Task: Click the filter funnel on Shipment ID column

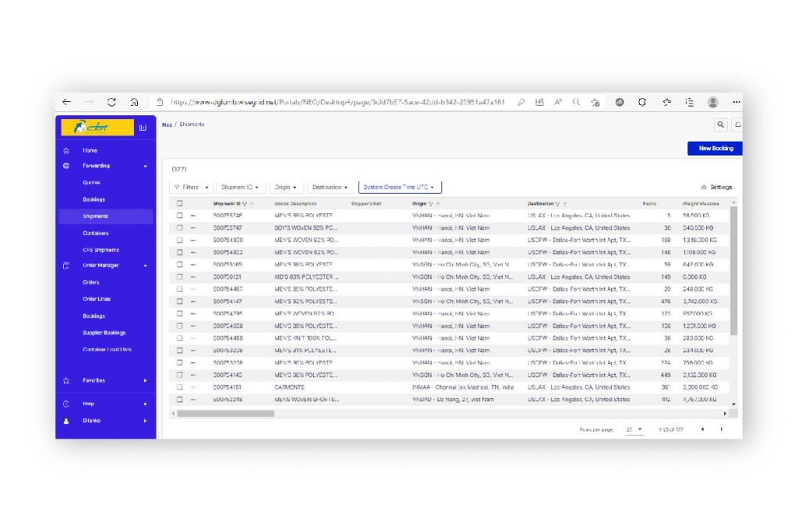Action: (x=244, y=204)
